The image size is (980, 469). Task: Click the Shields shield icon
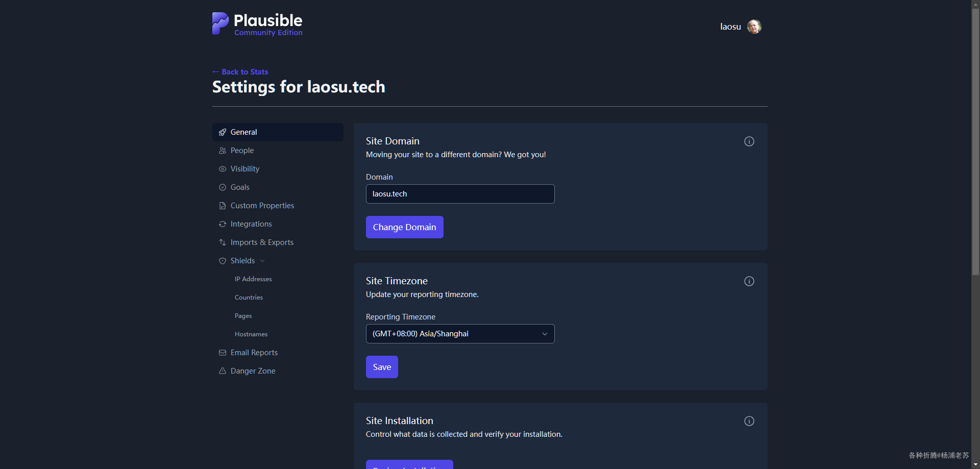click(x=223, y=261)
